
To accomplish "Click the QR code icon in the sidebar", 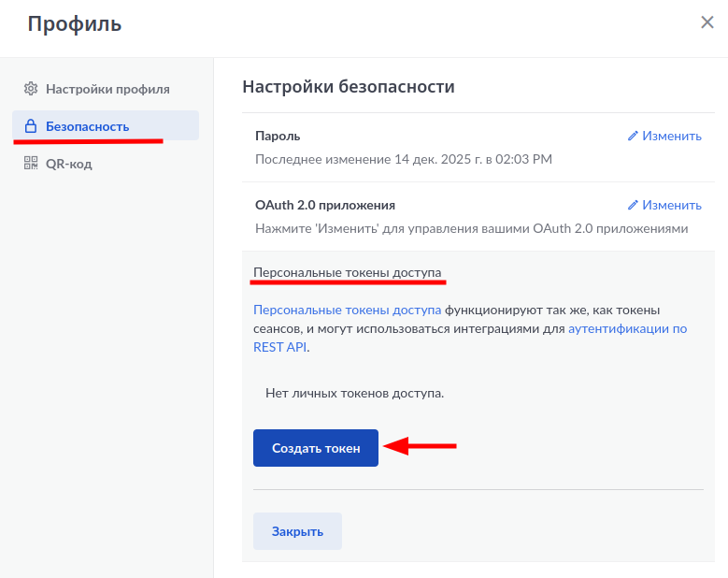I will point(30,164).
